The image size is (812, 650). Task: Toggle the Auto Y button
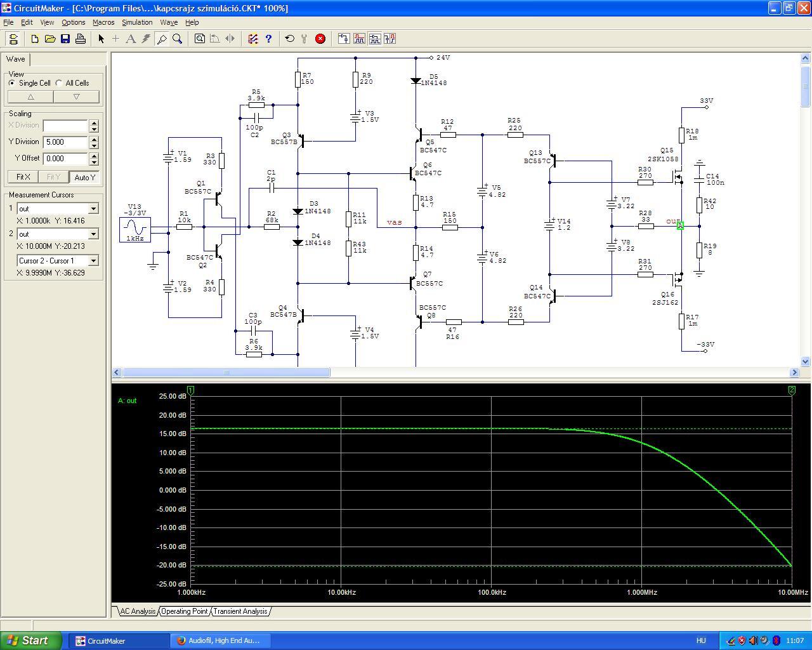(84, 177)
